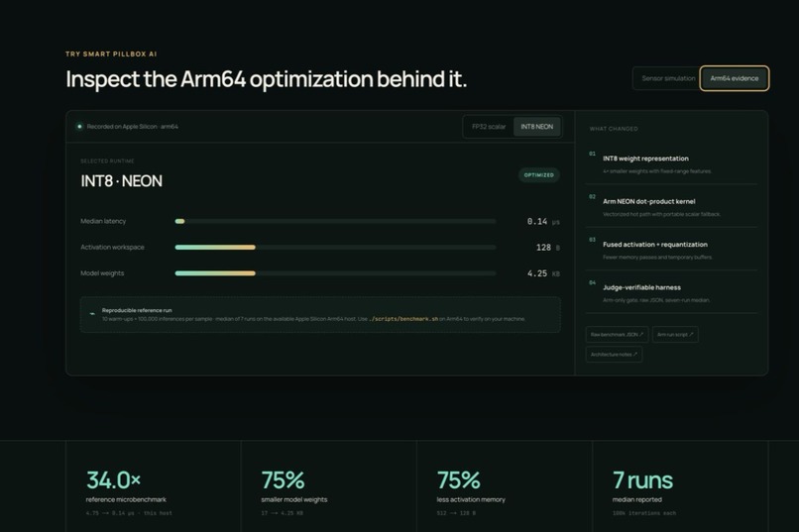
Task: Click the green recording status dot
Action: click(79, 126)
